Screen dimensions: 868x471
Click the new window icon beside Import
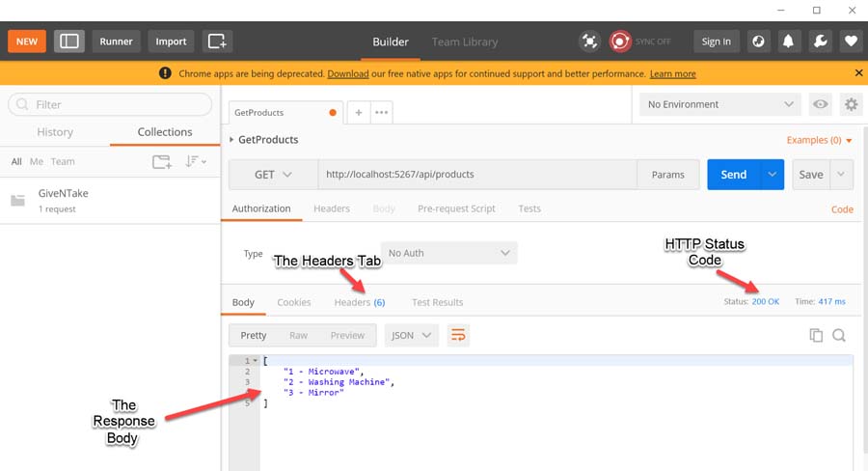point(217,42)
